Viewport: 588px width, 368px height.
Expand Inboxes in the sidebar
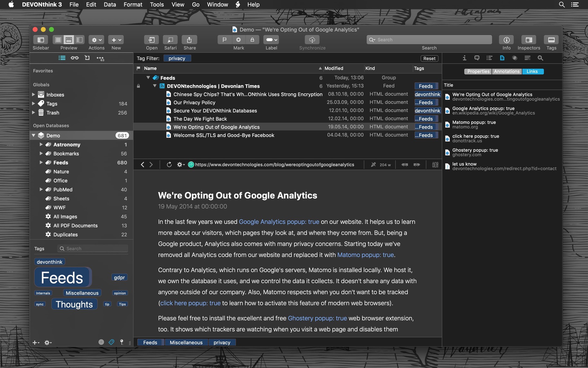(33, 94)
